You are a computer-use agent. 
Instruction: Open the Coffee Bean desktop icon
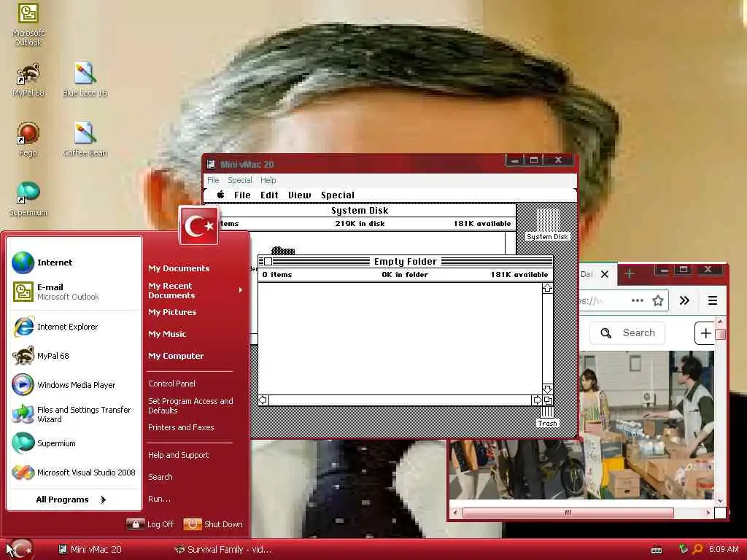pos(85,139)
